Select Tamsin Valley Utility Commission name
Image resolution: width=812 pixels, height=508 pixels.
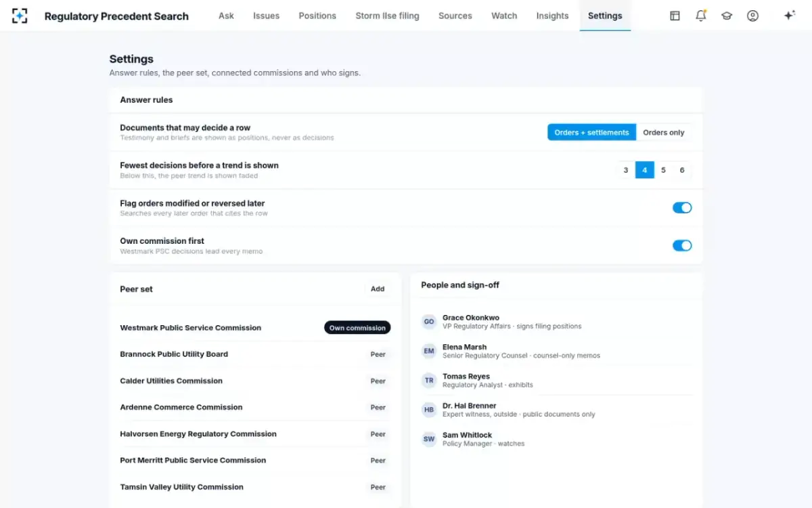(181, 487)
